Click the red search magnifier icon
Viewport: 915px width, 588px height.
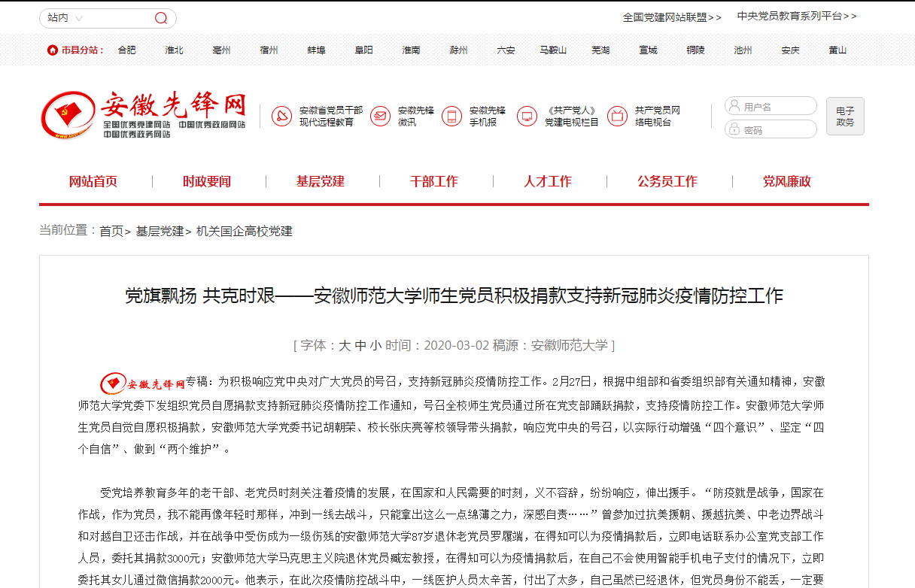point(161,18)
